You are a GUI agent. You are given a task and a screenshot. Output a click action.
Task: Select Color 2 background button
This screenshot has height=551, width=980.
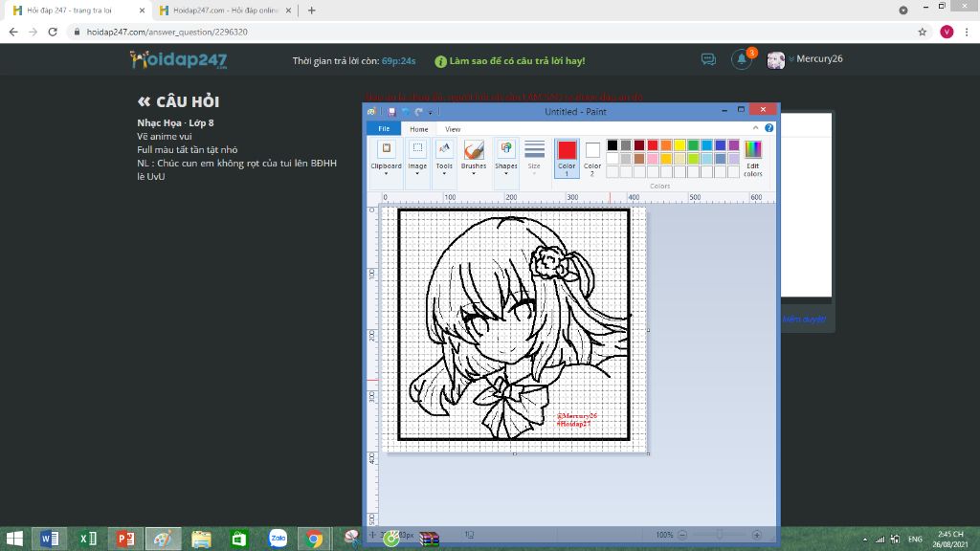pos(591,158)
